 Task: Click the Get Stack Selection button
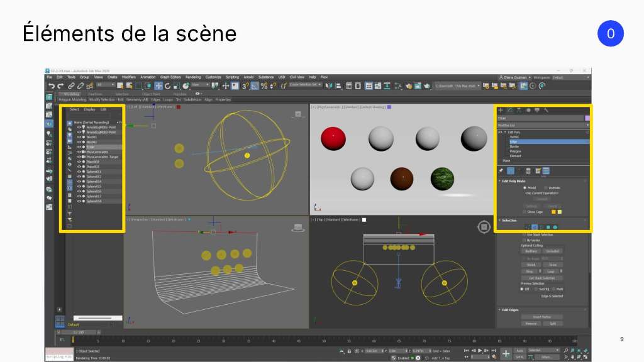coord(541,278)
